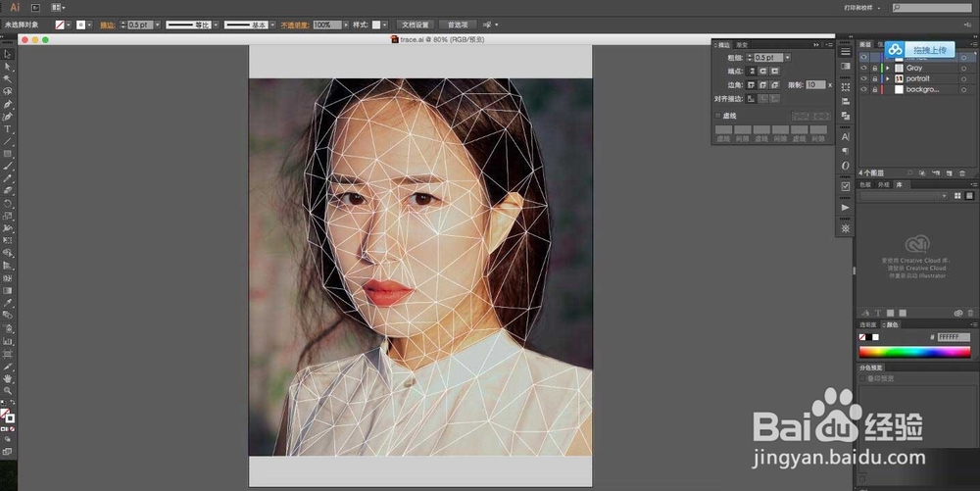
Task: Open the OpenType panel icon in dock
Action: pyautogui.click(x=846, y=166)
